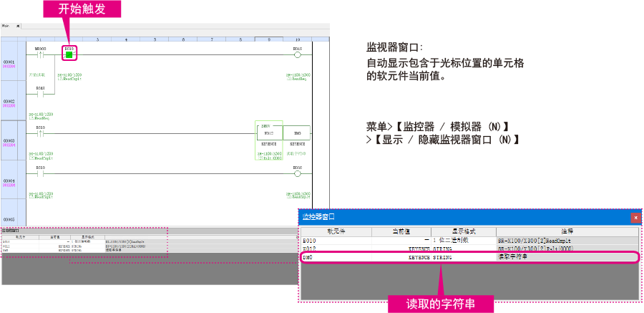
Task: Click the rising-edge R010 contact in rung 3
Action: click(x=40, y=133)
